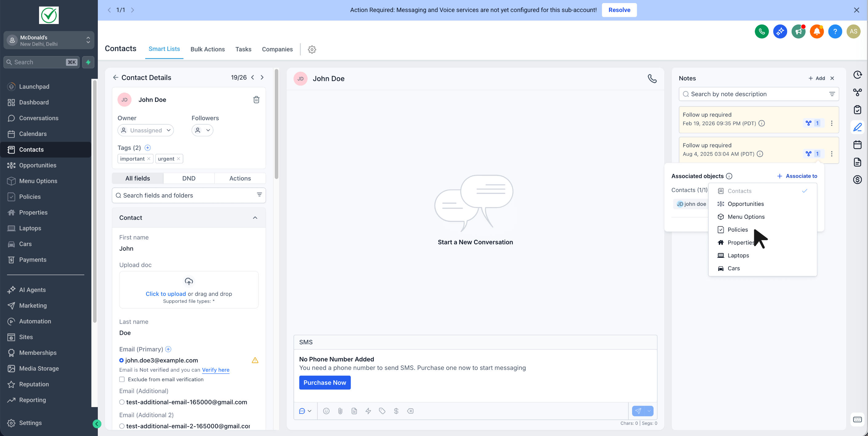Click the contacts settings gear icon
Image resolution: width=868 pixels, height=436 pixels.
click(312, 50)
